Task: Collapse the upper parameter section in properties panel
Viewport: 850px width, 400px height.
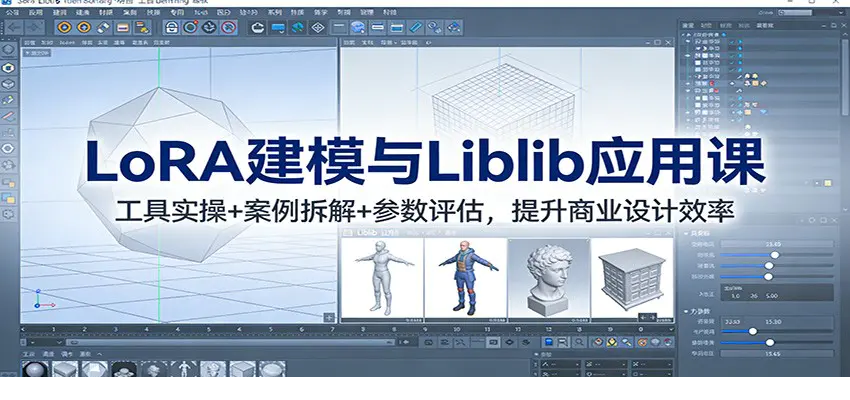Action: coord(687,234)
